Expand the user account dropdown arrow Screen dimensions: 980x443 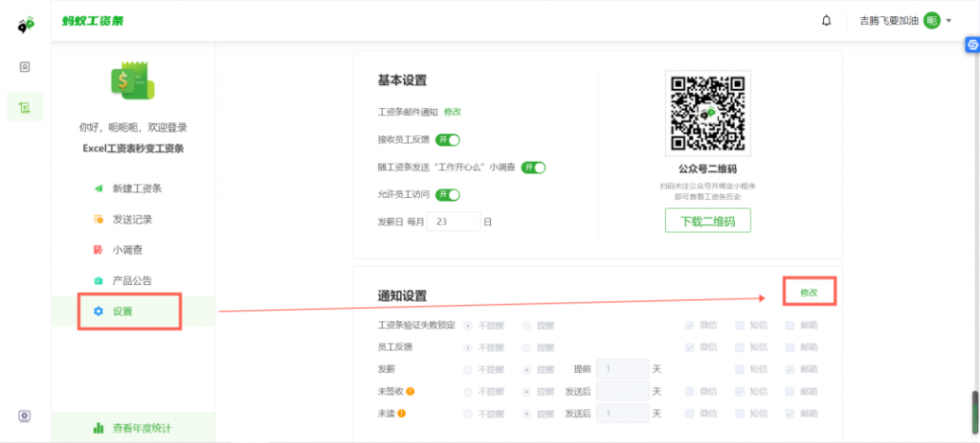[948, 21]
